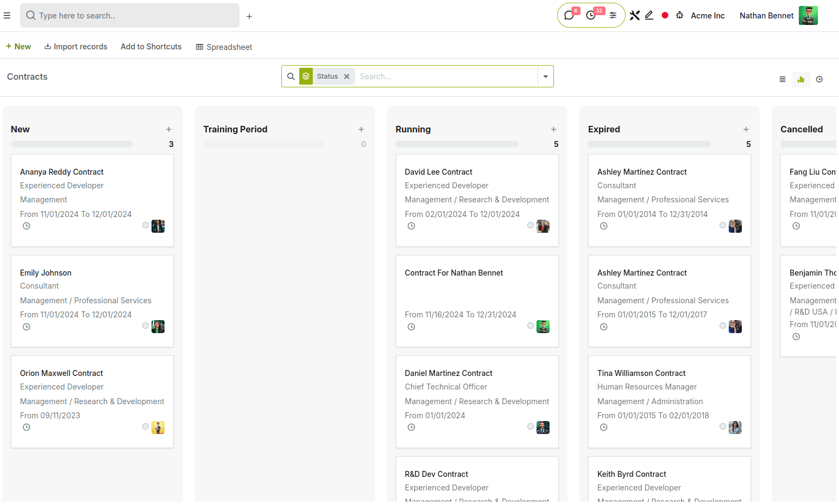Toggle state circle on Ashley Martinez 2015 contract
Screen dimensions: 839x504
click(723, 326)
